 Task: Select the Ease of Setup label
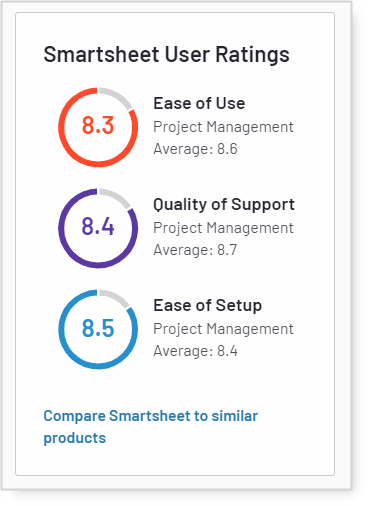[x=207, y=306]
